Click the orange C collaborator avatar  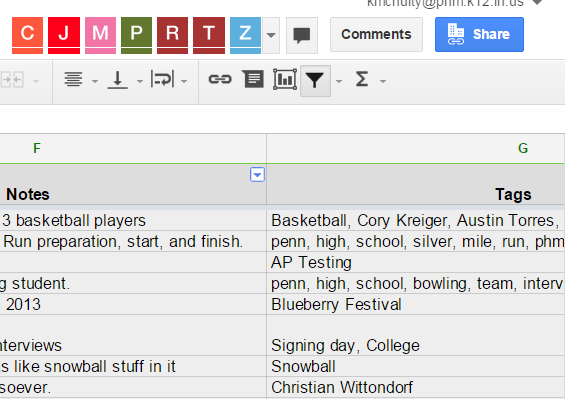(27, 35)
